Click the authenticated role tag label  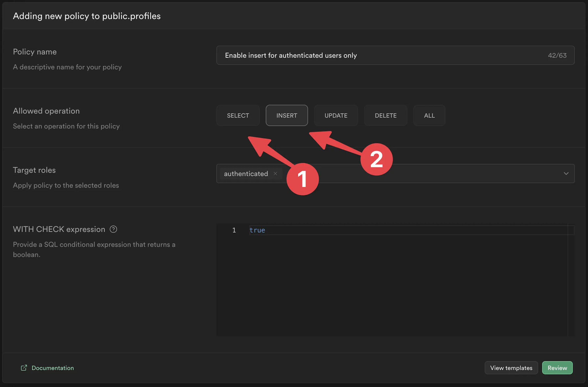[x=246, y=174]
